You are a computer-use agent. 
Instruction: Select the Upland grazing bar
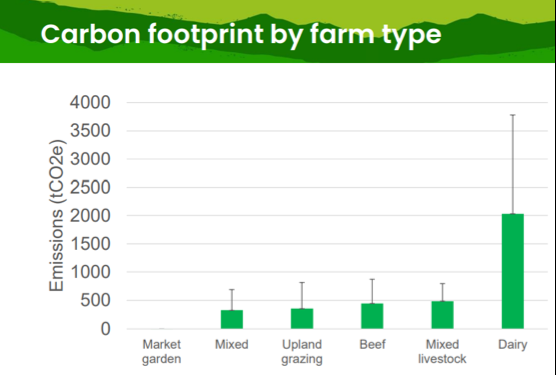click(302, 319)
